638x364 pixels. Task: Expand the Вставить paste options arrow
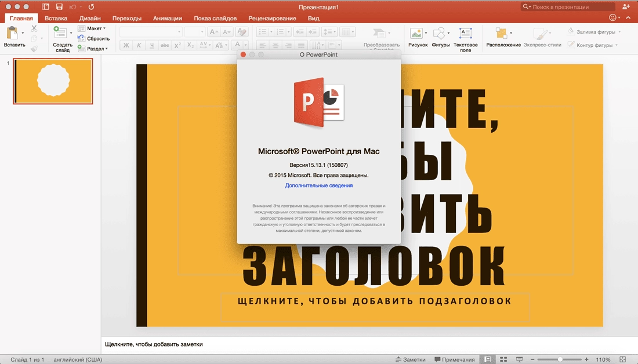click(x=23, y=33)
